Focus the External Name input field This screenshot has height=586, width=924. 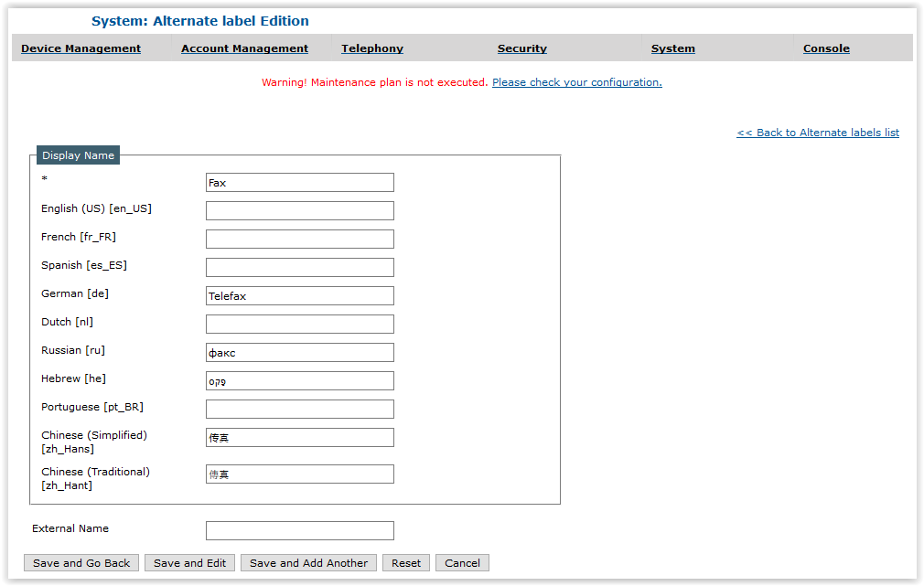300,530
